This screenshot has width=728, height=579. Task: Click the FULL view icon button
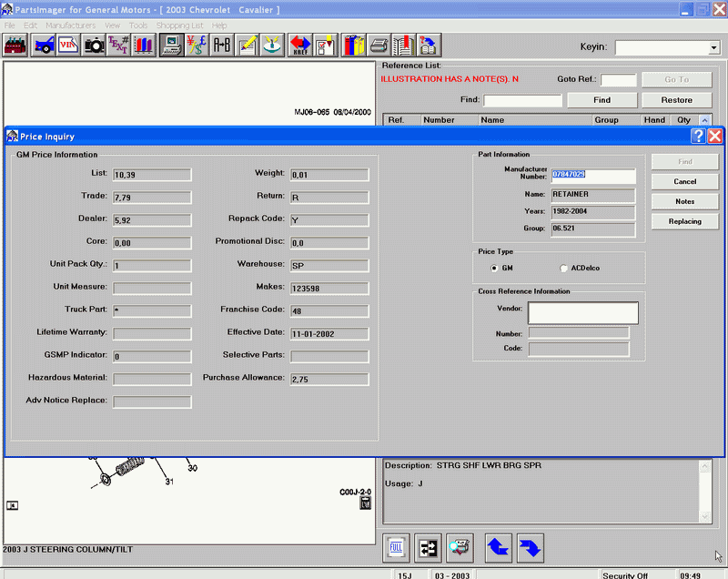(x=396, y=548)
